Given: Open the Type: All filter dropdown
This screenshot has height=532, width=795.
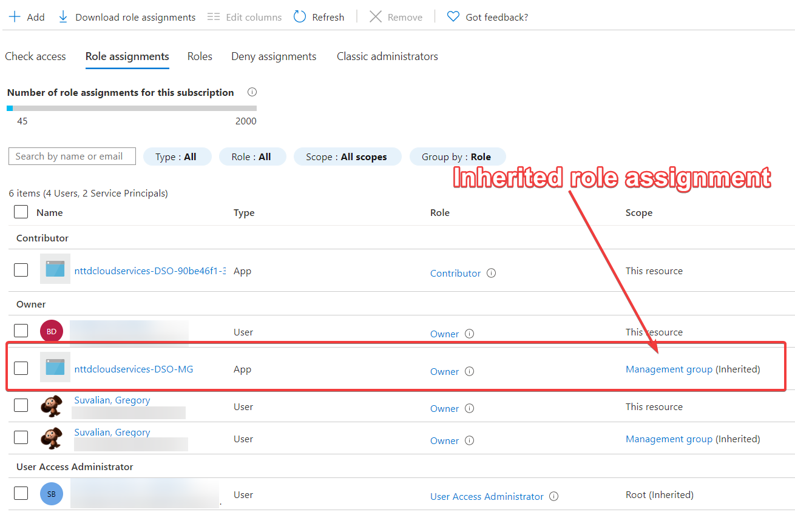Looking at the screenshot, I should pos(177,157).
